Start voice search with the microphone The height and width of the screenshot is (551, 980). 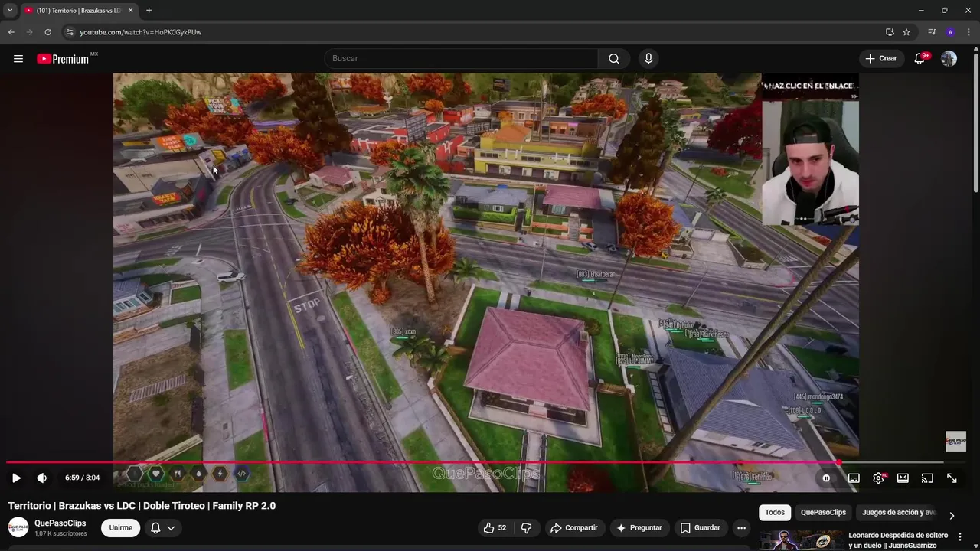[648, 59]
